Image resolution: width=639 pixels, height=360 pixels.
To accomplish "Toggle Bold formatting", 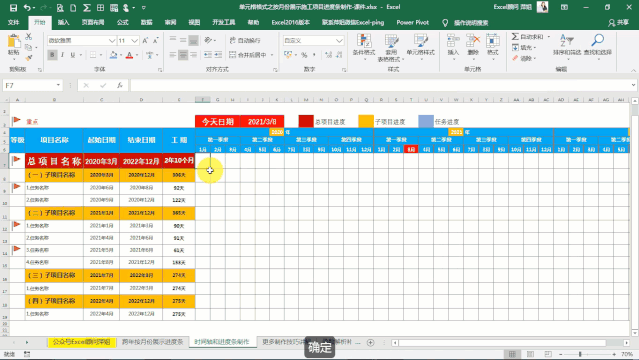I will 52,55.
